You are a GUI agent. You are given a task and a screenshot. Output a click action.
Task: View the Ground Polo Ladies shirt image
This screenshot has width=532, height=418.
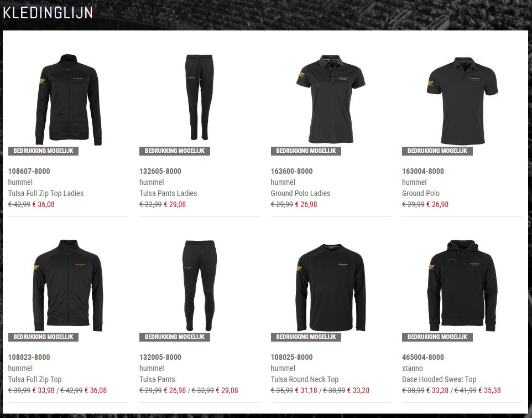point(331,99)
